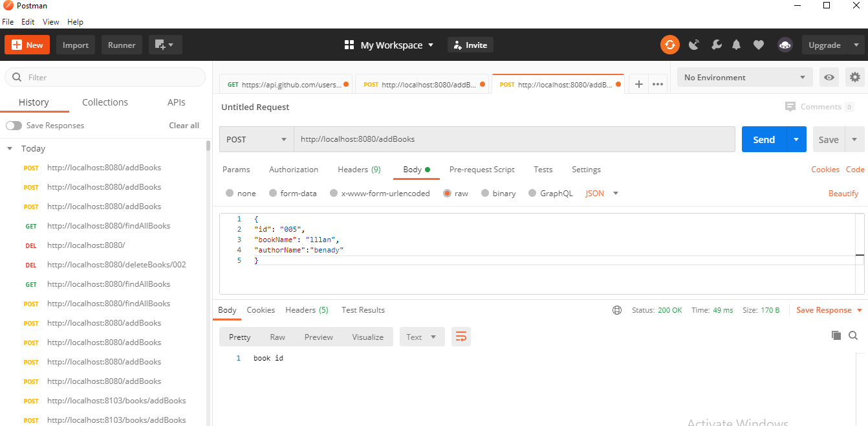This screenshot has height=426, width=868.
Task: Open the Pre-request Script tab
Action: pos(482,170)
